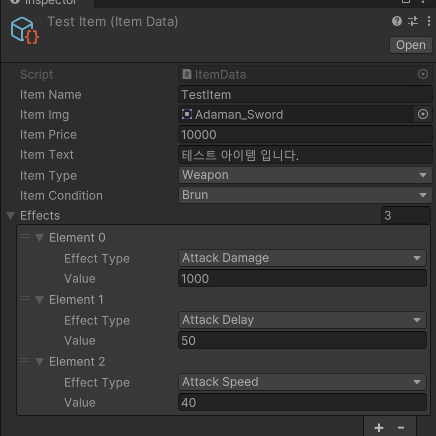Open the preset selector sliders icon
This screenshot has height=436, width=436.
pos(413,21)
